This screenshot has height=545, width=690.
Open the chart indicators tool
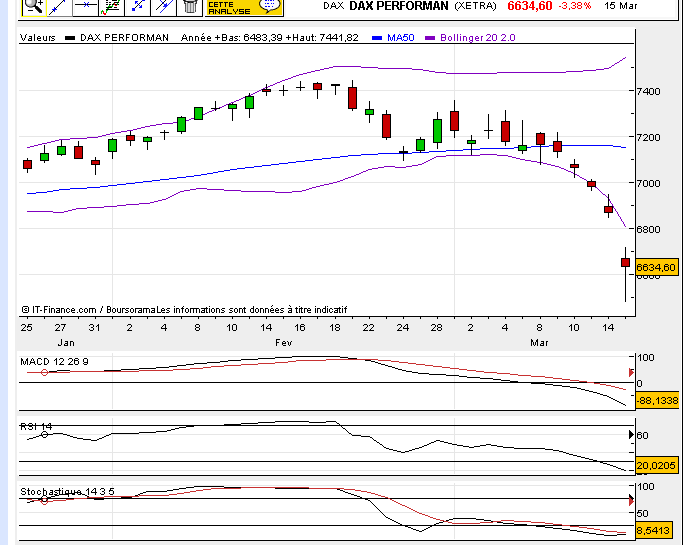click(111, 6)
